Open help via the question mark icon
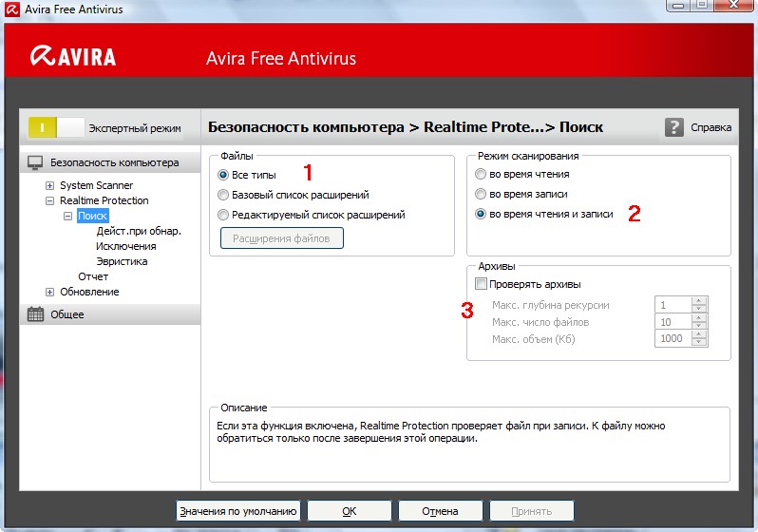 coord(673,127)
